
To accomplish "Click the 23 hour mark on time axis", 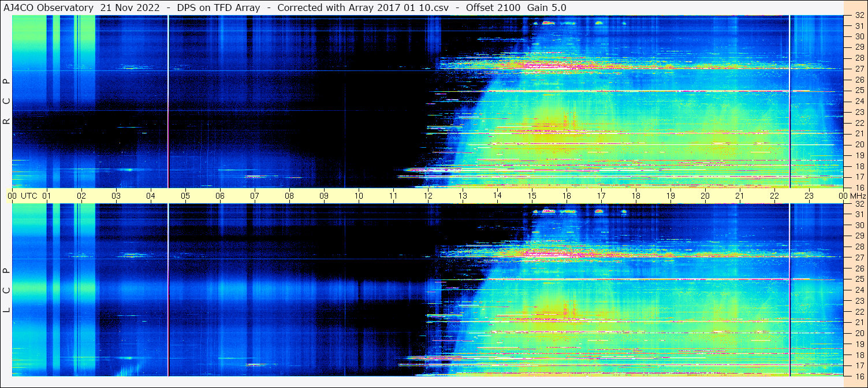I will pos(809,196).
